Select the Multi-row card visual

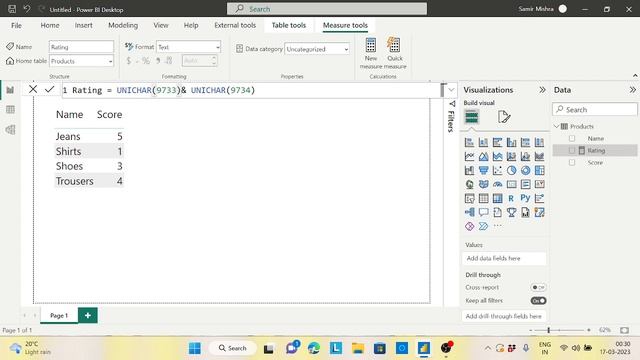tap(525, 184)
